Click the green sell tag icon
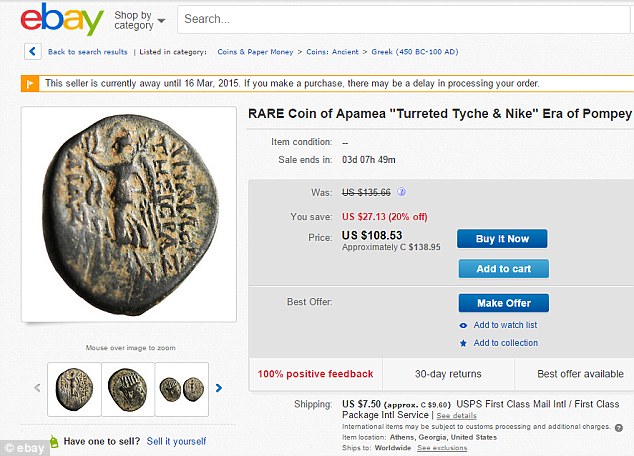Viewport: 634px width, 456px height. point(54,441)
